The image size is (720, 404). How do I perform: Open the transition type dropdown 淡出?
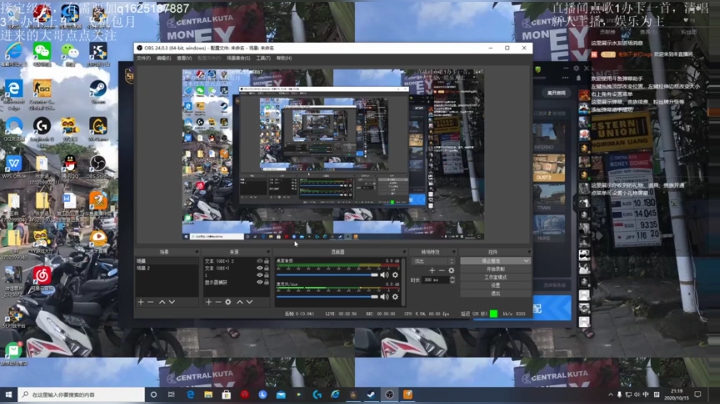tap(433, 261)
